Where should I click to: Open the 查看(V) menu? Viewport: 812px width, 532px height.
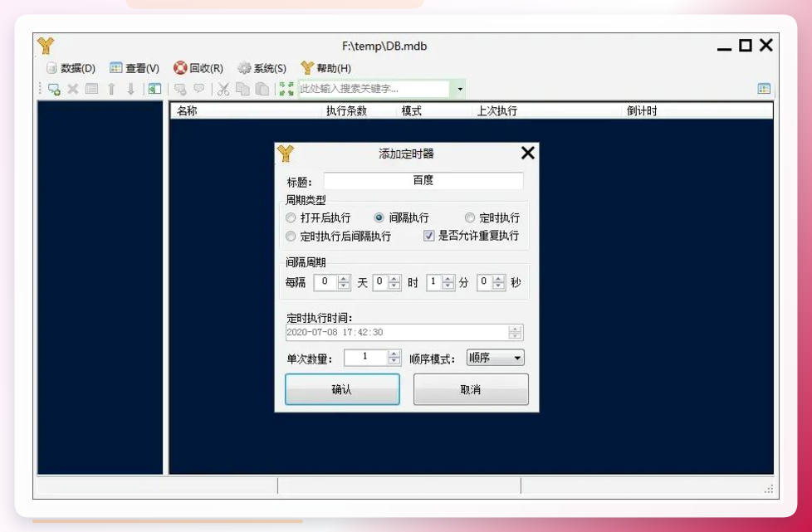tap(135, 68)
